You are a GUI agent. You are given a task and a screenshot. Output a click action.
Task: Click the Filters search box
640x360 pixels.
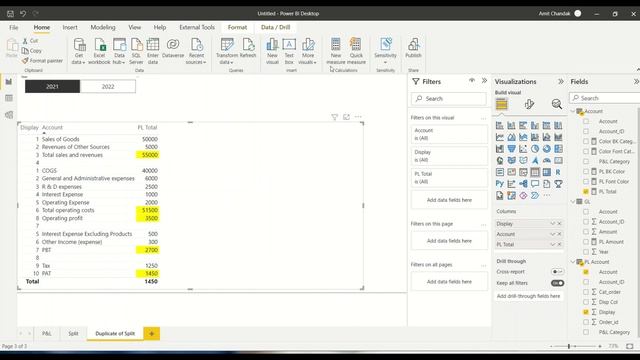[449, 99]
